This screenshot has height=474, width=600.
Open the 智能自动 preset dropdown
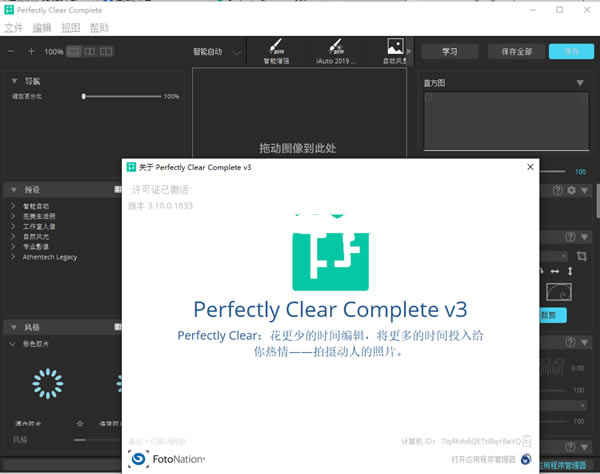click(x=217, y=52)
